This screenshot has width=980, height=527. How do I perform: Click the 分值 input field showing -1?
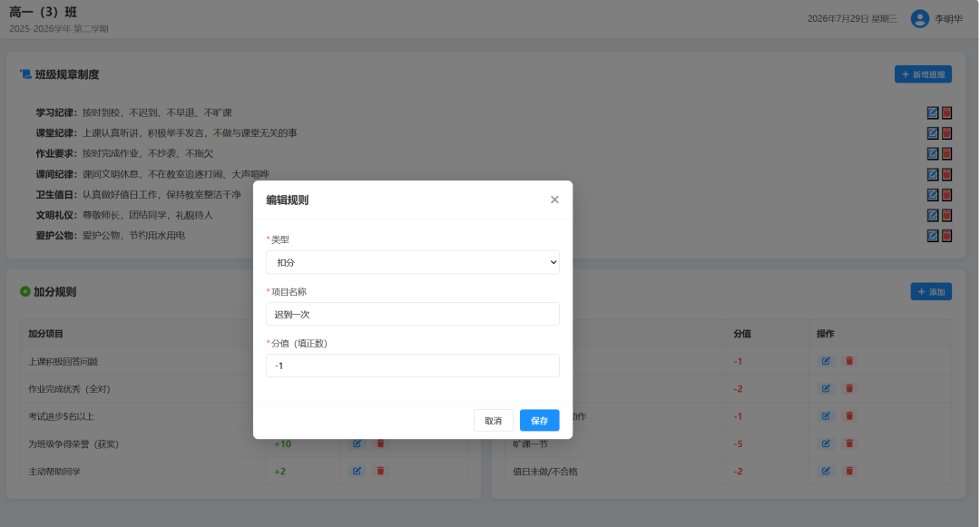pyautogui.click(x=413, y=366)
